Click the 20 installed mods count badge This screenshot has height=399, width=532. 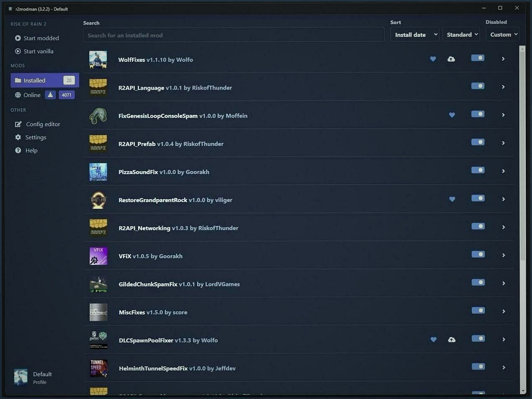coord(69,80)
